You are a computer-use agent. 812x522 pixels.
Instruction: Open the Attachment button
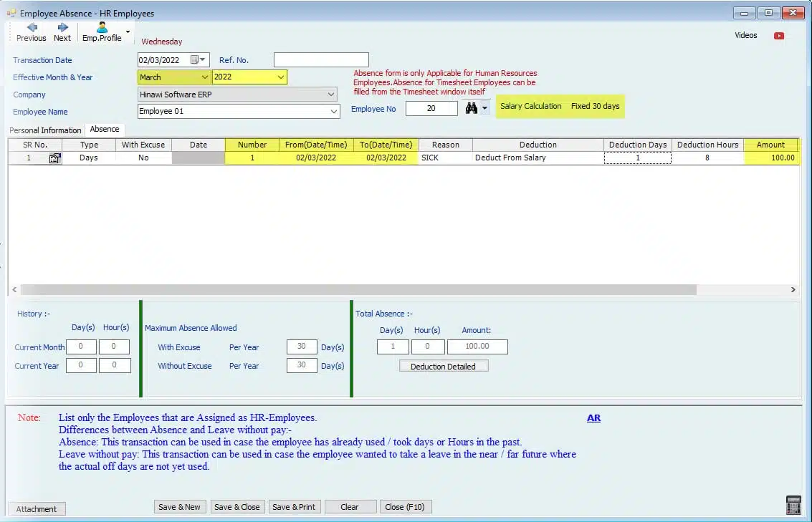point(37,509)
